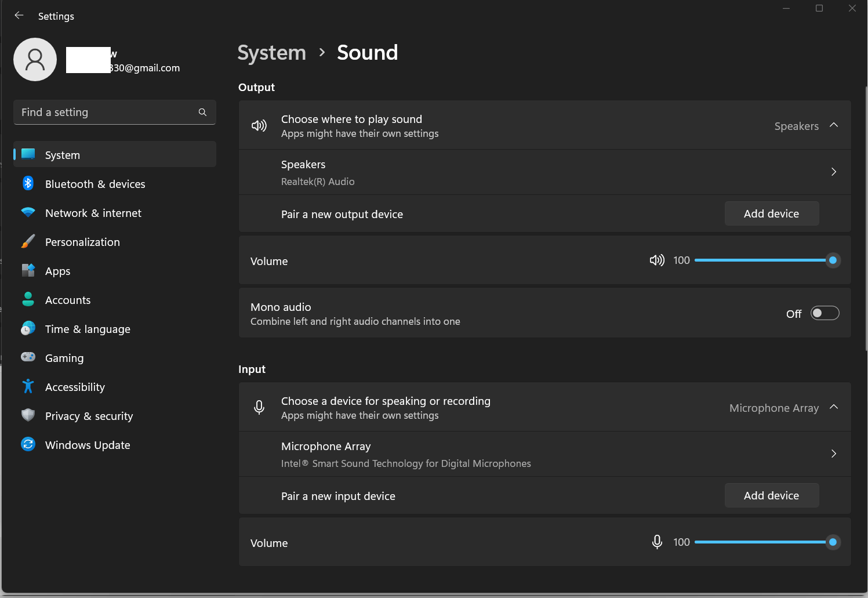Toggle Mono audio switch on
Viewport: 868px width, 598px height.
pyautogui.click(x=825, y=313)
